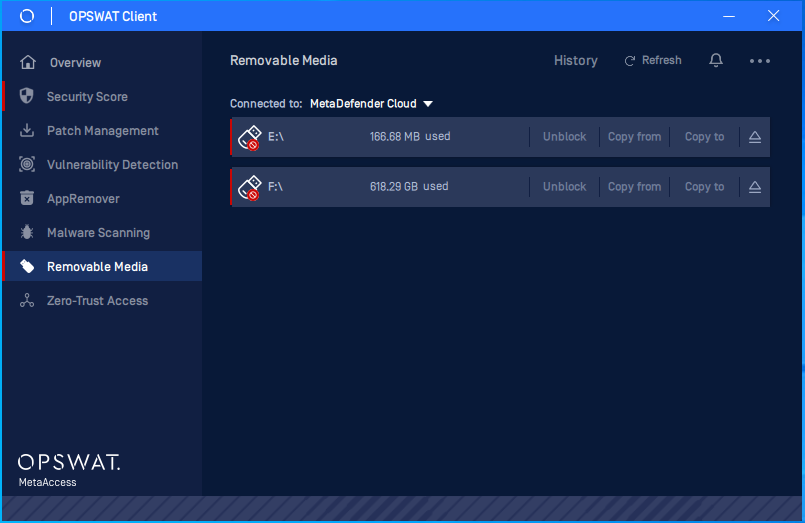Click the blocked USB icon for E:\
The image size is (805, 523).
click(250, 138)
